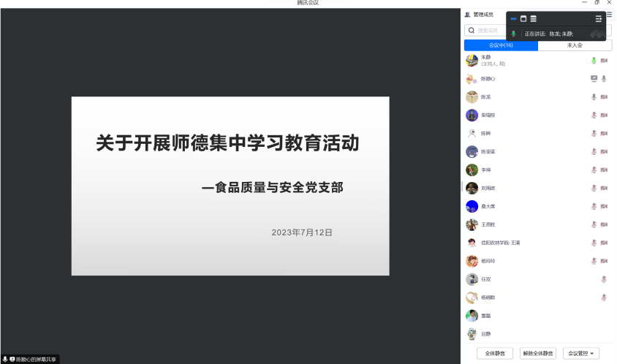Screen dimensions: 617x364
Task: Click the 解除全体静音 button
Action: coord(537,353)
